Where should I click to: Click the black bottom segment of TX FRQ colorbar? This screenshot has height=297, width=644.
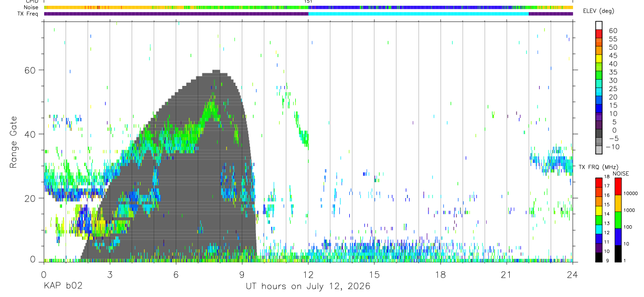point(599,257)
